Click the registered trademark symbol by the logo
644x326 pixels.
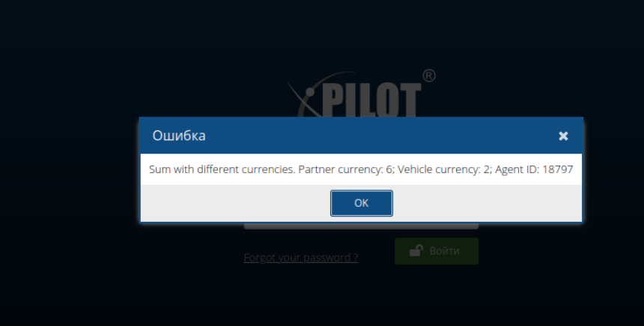429,76
